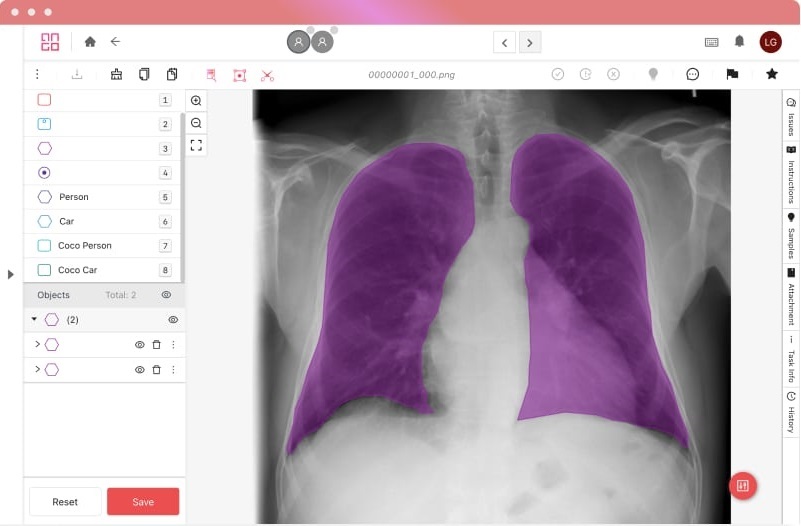Click the star icon in toolbar
This screenshot has height=526, width=801.
tap(772, 74)
